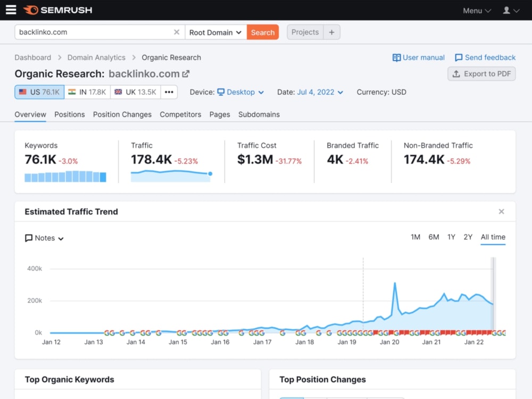The image size is (532, 399).
Task: Click the Branded Traffic 4K value
Action: point(335,160)
